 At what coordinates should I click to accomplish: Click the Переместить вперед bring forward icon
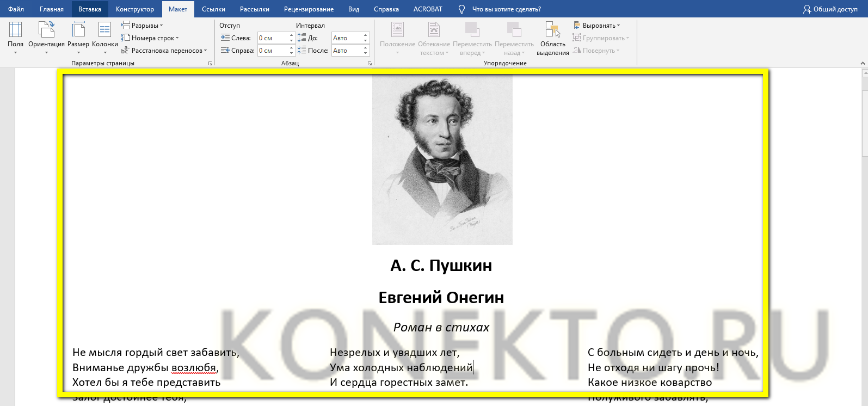pos(472,30)
